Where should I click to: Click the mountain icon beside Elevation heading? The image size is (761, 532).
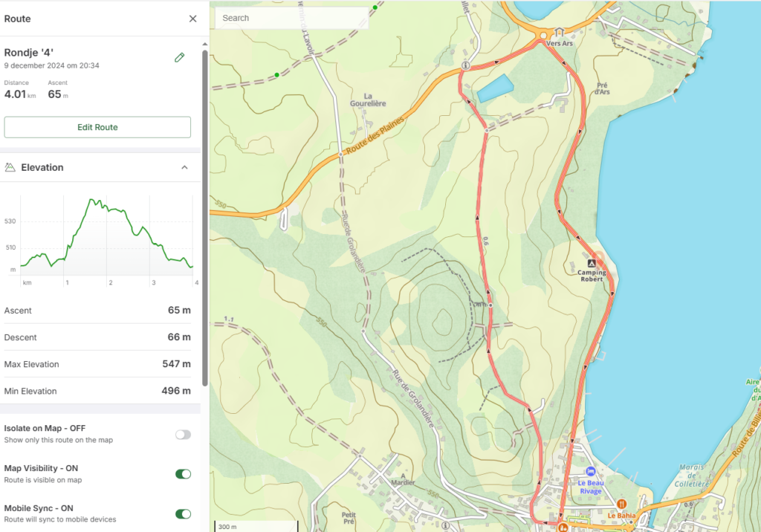tap(10, 167)
